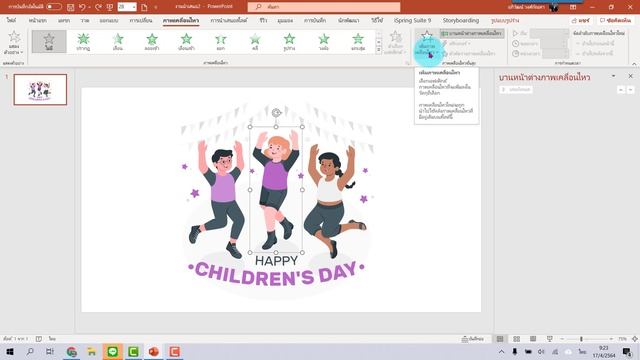
Task: Apply the Float In (เลื่อนเข้า) animation
Action: click(x=186, y=42)
